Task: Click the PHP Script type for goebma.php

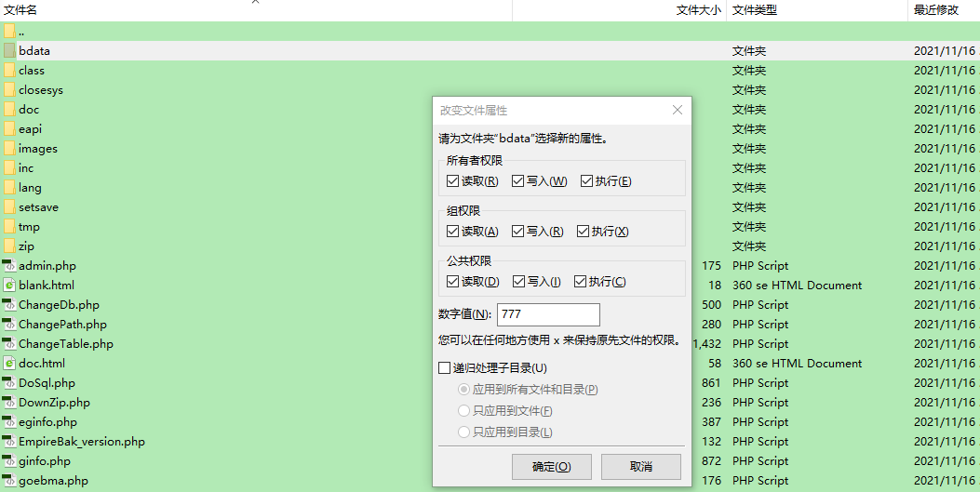Action: click(x=760, y=481)
